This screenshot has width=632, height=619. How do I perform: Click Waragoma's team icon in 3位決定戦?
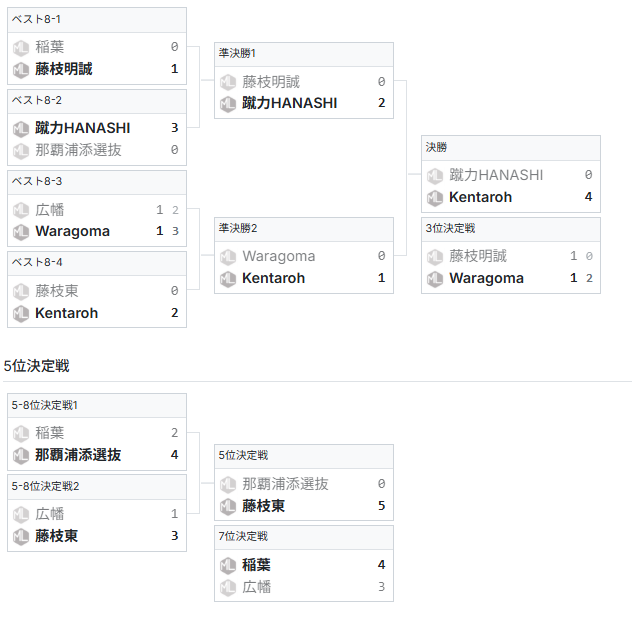[435, 278]
